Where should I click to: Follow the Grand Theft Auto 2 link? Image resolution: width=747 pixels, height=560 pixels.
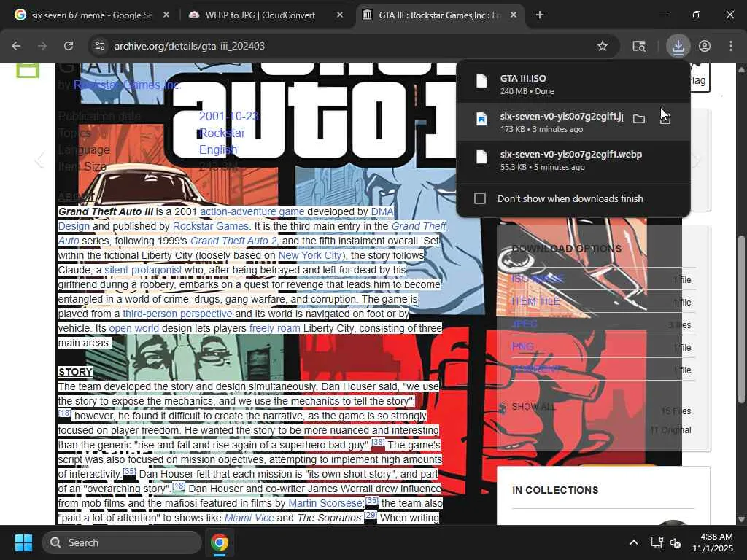[233, 241]
